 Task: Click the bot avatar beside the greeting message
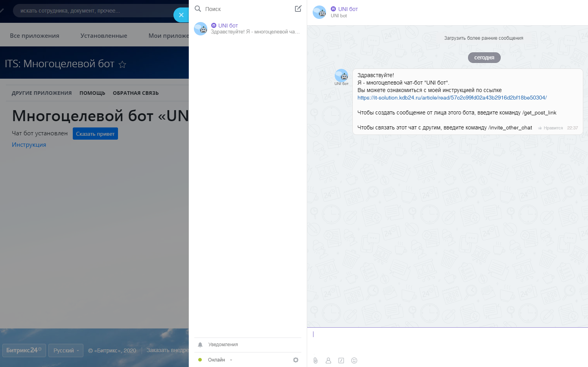pos(341,76)
